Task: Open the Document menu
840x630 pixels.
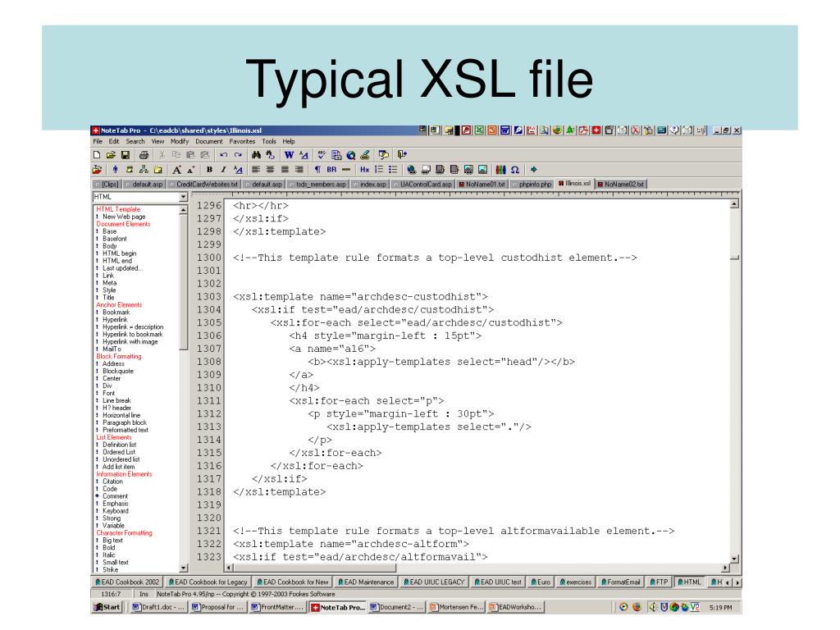Action: (x=209, y=141)
